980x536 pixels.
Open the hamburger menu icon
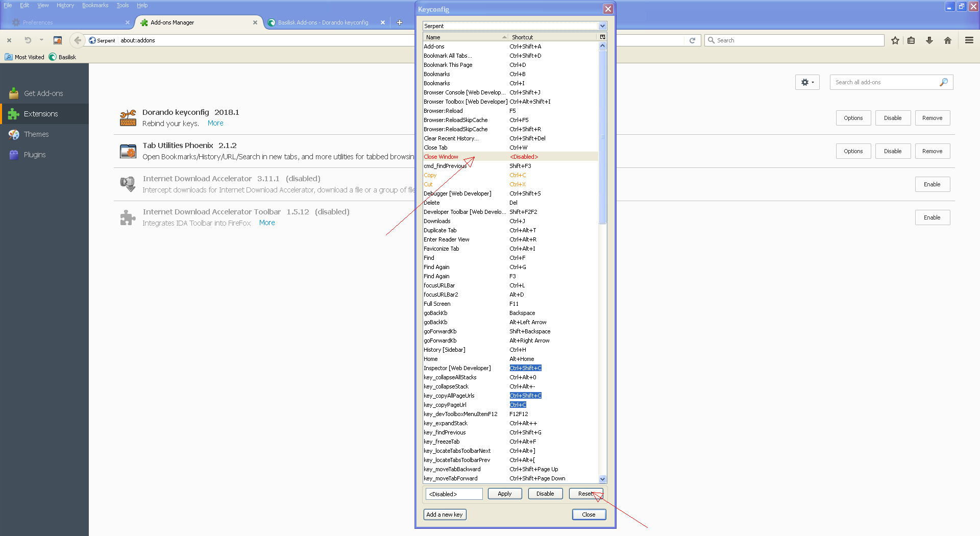point(969,40)
